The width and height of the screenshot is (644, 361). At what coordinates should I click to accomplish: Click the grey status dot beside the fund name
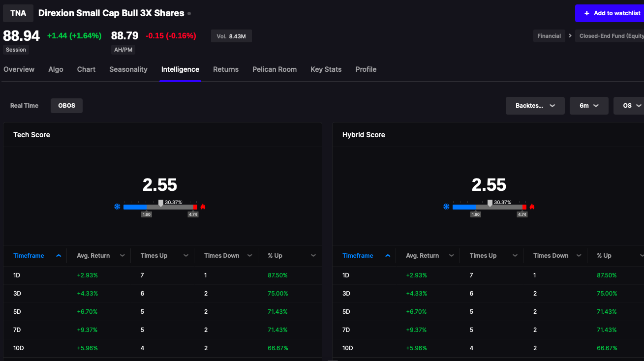189,14
